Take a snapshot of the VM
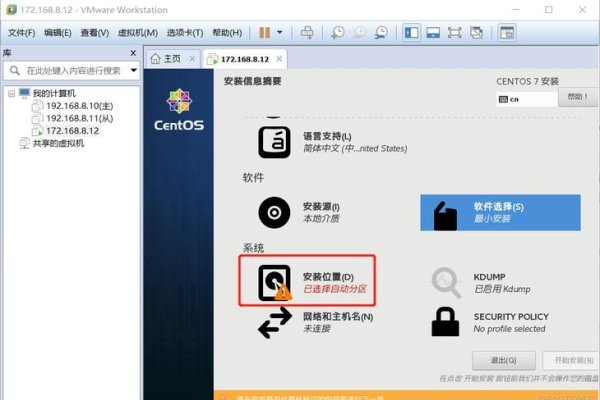 click(x=338, y=33)
